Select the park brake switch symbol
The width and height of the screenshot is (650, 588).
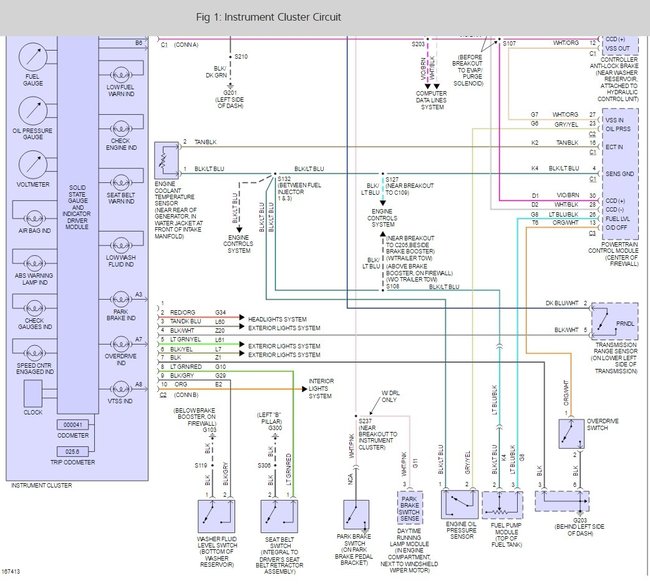click(356, 515)
